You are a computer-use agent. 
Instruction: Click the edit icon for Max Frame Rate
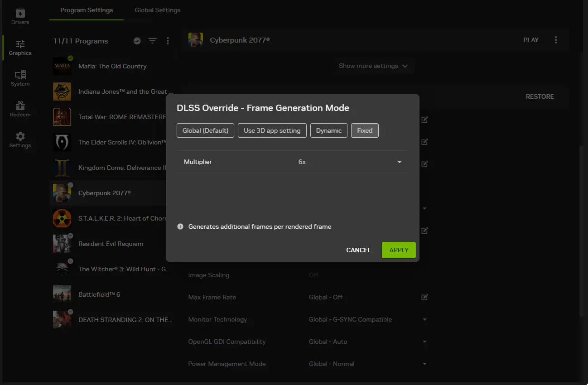[x=424, y=297]
